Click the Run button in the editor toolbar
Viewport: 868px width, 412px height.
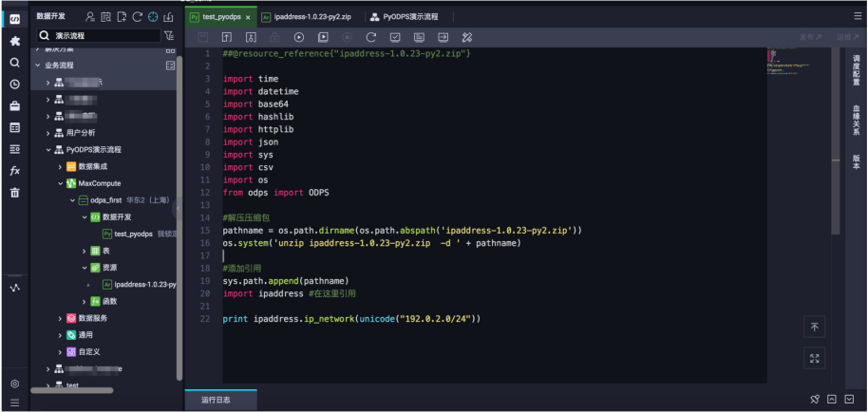pyautogui.click(x=299, y=37)
